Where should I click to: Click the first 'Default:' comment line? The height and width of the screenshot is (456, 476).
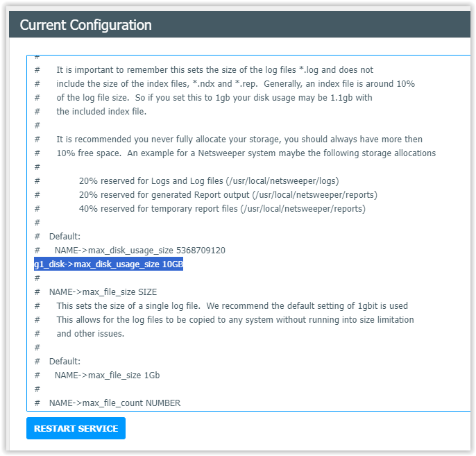click(58, 237)
